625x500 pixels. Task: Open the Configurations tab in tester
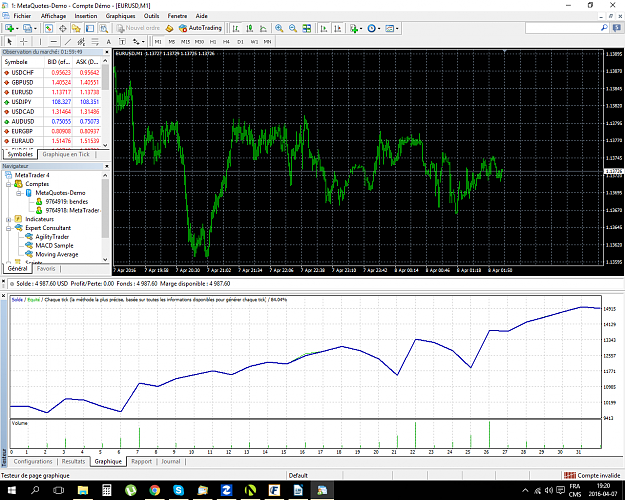pyautogui.click(x=33, y=461)
